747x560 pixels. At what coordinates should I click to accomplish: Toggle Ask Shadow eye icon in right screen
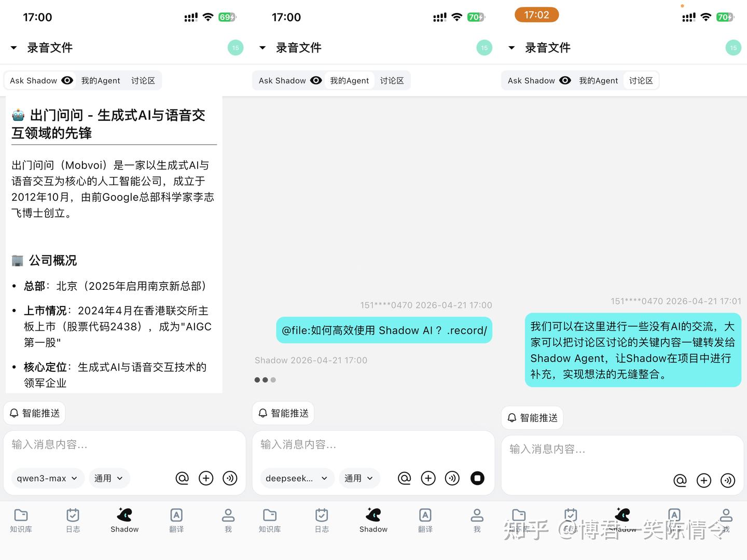coord(565,80)
